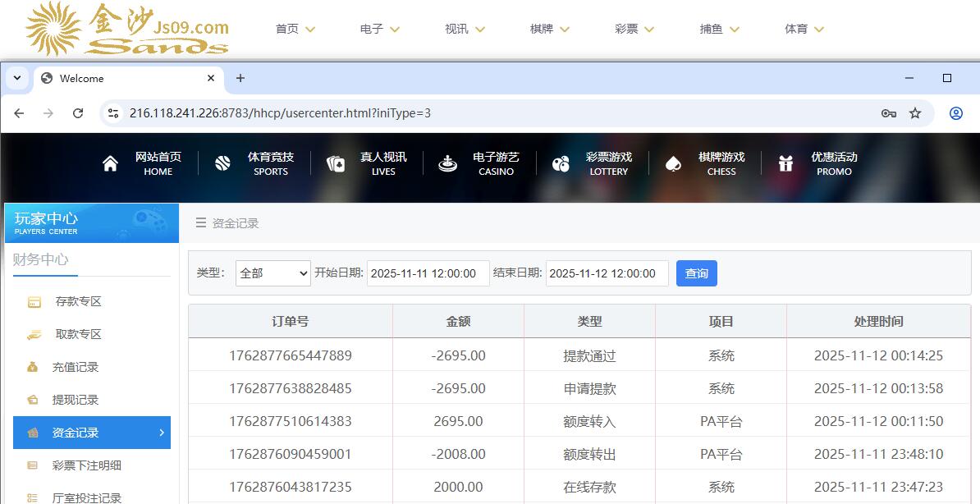Open the browser tab search dropdown
Viewport: 980px width, 504px height.
pos(17,78)
